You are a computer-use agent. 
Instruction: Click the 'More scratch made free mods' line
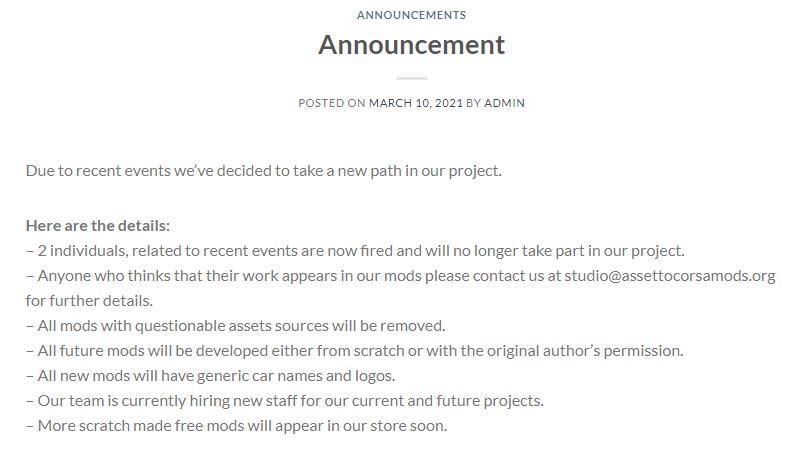[x=237, y=426]
